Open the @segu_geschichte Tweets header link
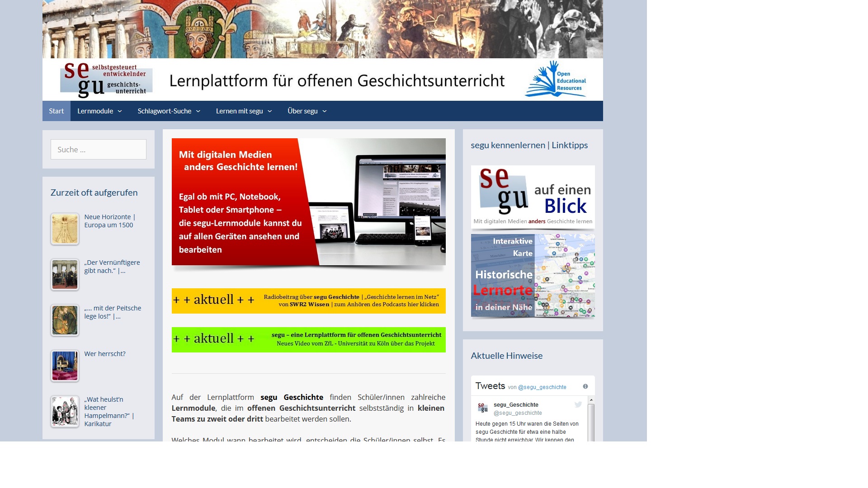This screenshot has width=868, height=488. tap(542, 387)
